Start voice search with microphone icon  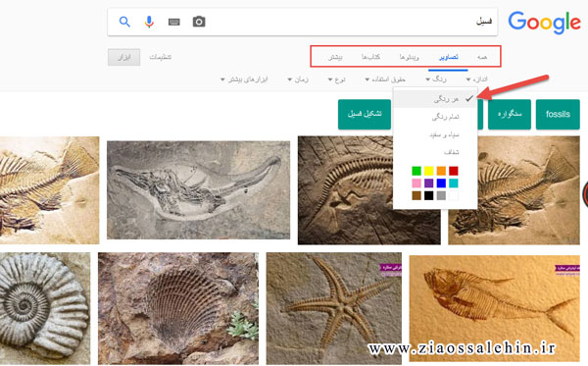(149, 22)
